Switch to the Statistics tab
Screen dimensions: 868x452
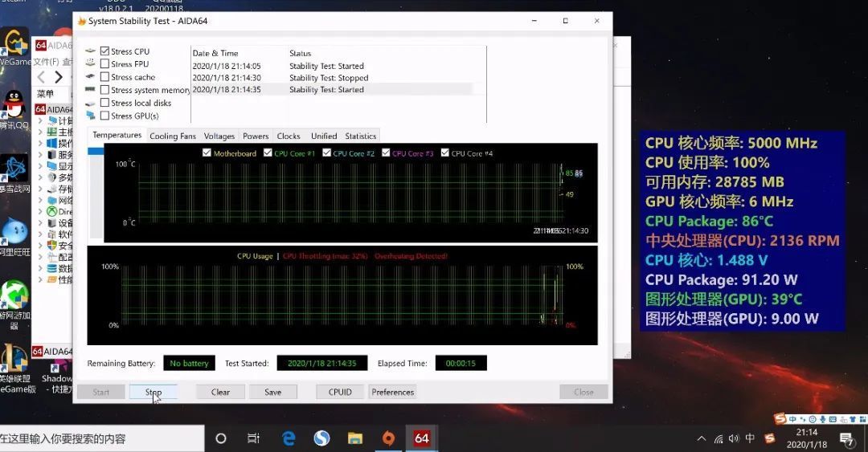click(x=360, y=136)
